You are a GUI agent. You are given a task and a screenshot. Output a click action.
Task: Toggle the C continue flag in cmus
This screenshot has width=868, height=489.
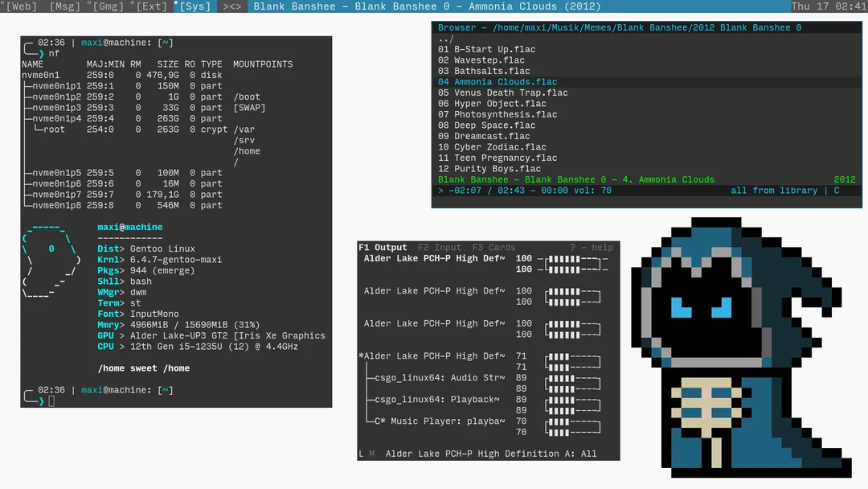click(x=836, y=190)
